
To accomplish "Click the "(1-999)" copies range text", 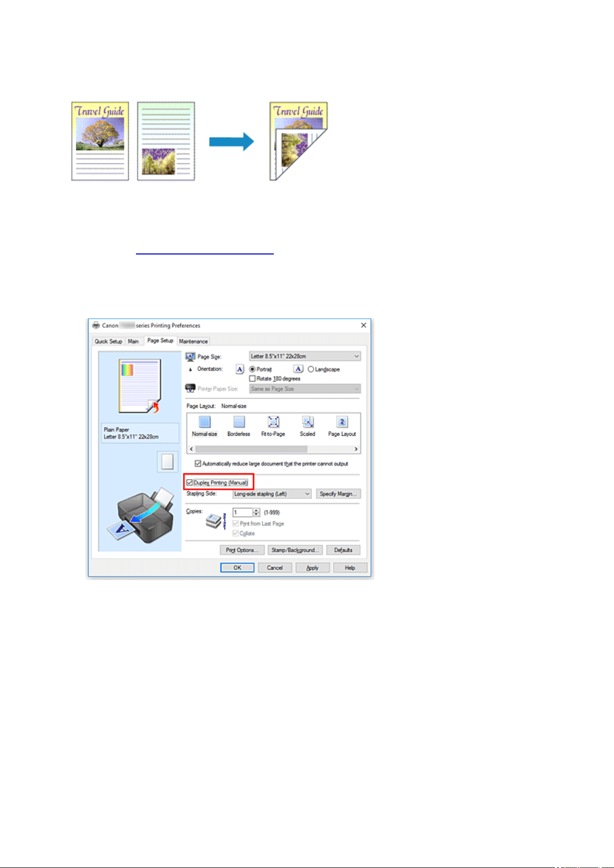I will point(272,513).
